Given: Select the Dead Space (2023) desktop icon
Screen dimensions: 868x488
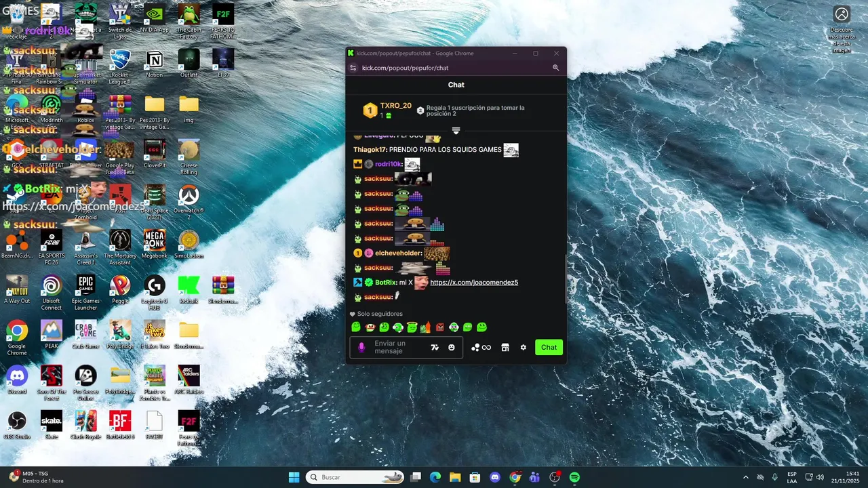Looking at the screenshot, I should (x=155, y=202).
